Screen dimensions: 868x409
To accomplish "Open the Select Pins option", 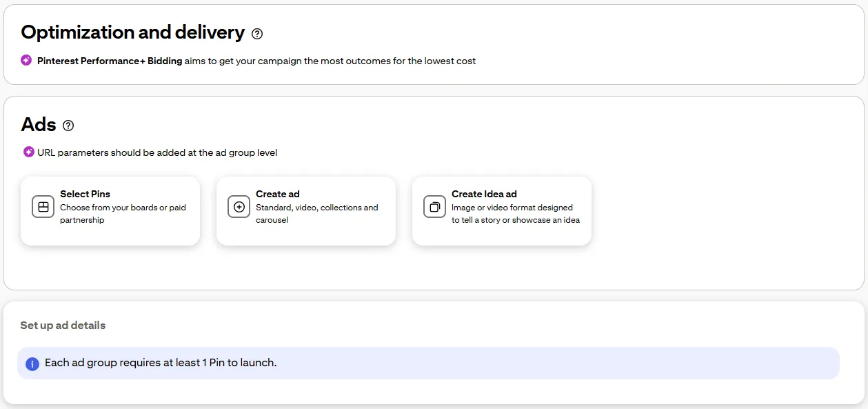I will click(x=110, y=210).
